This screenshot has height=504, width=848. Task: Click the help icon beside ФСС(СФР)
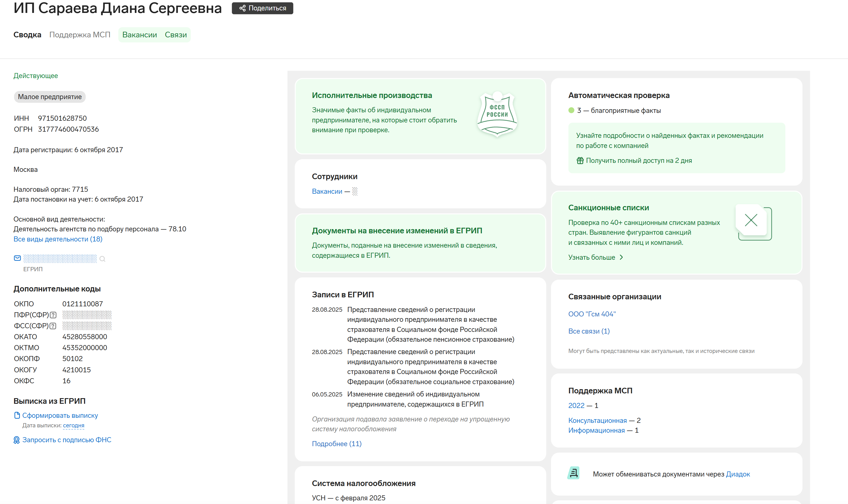[53, 326]
